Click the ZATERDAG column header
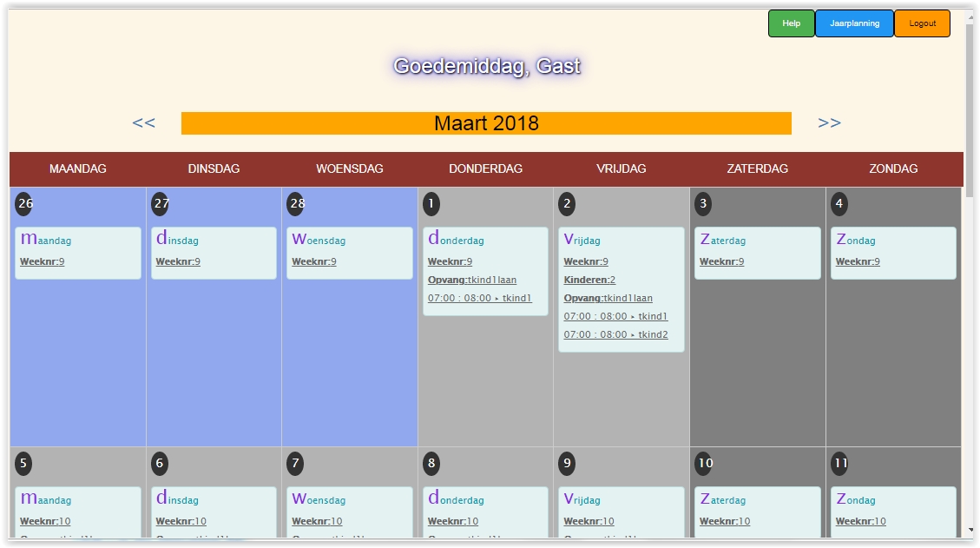The height and width of the screenshot is (548, 980). pos(757,168)
